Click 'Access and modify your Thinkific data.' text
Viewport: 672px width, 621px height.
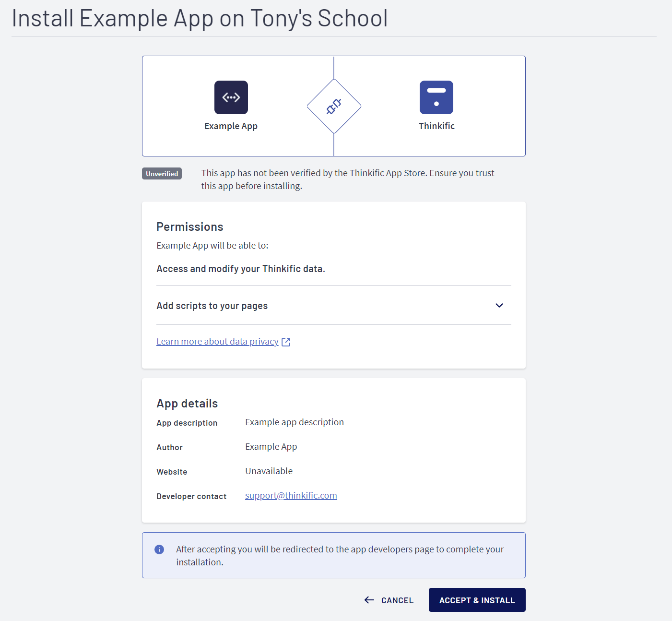[x=241, y=269]
